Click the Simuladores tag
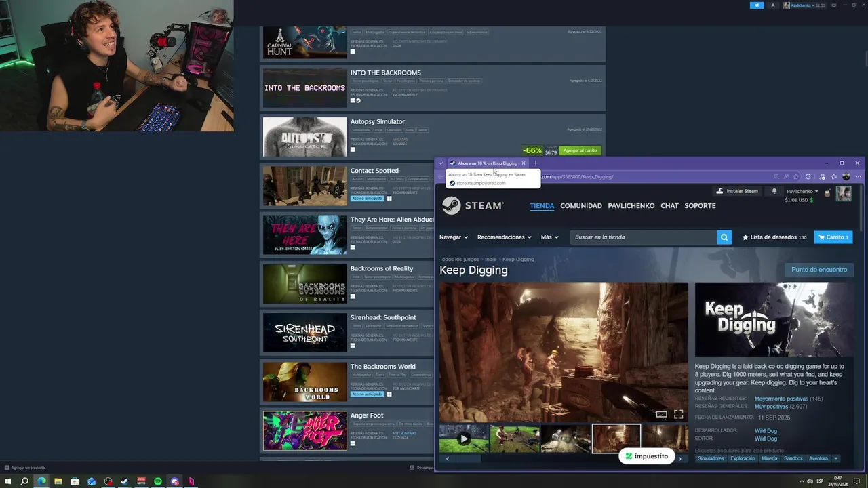This screenshot has height=488, width=868. tap(711, 458)
